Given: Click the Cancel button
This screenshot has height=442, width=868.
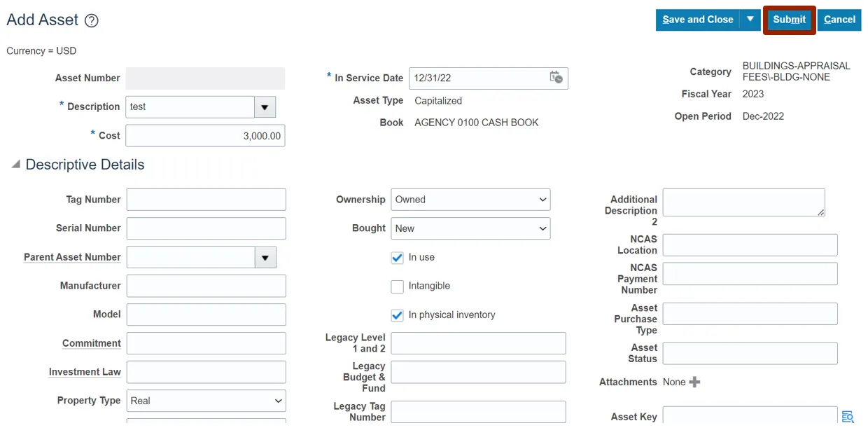Looking at the screenshot, I should [x=839, y=20].
